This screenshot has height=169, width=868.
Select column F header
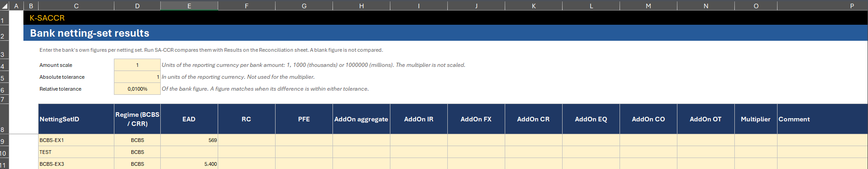[247, 6]
